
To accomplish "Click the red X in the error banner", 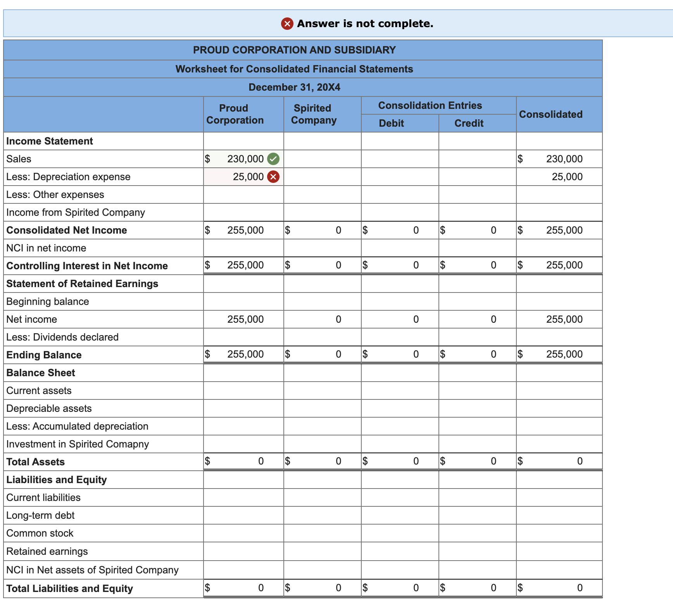I will click(286, 23).
